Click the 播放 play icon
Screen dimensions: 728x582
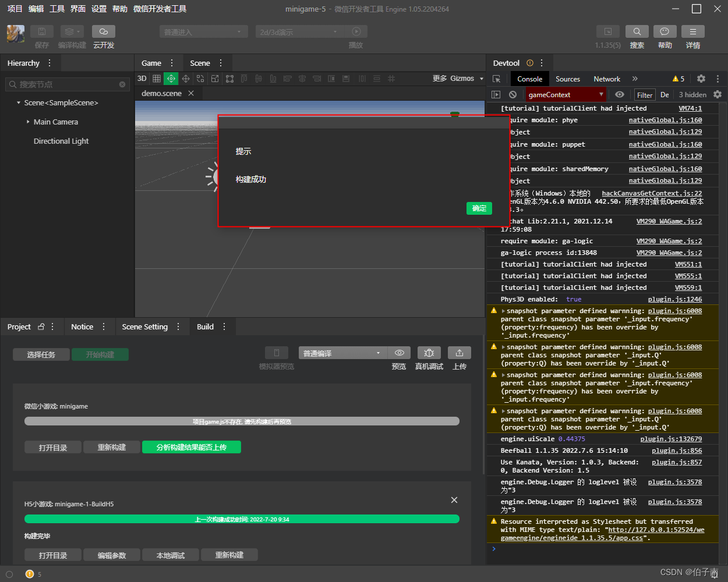coord(356,31)
